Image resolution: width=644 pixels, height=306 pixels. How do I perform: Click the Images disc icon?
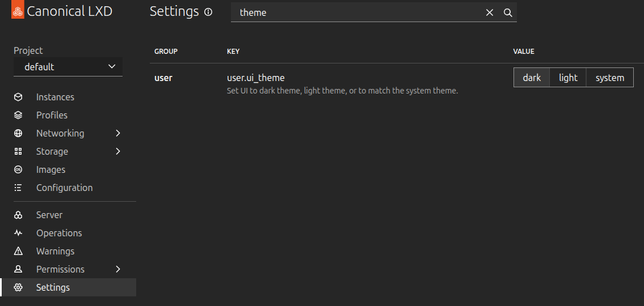pos(18,169)
